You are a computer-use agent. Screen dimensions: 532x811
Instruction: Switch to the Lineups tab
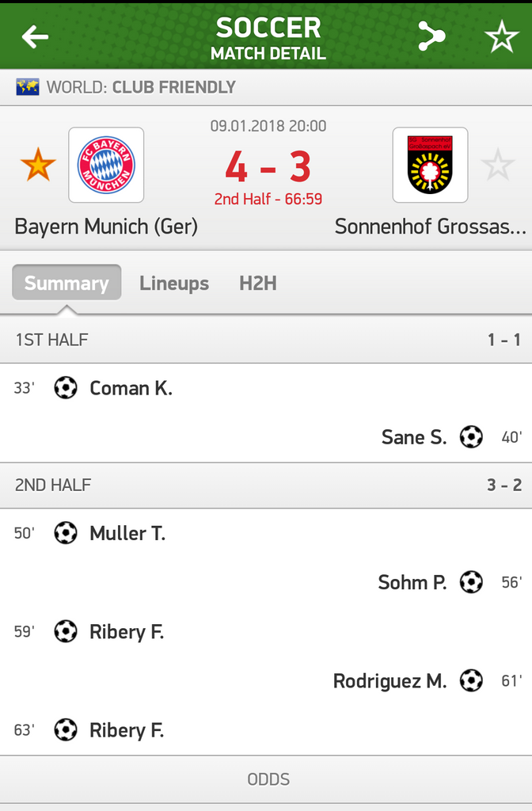(174, 283)
